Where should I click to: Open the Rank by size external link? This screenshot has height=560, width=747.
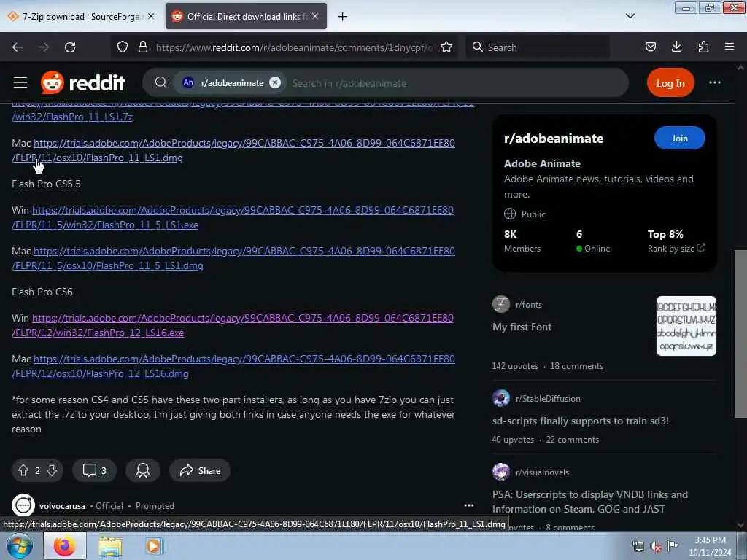[x=676, y=248]
